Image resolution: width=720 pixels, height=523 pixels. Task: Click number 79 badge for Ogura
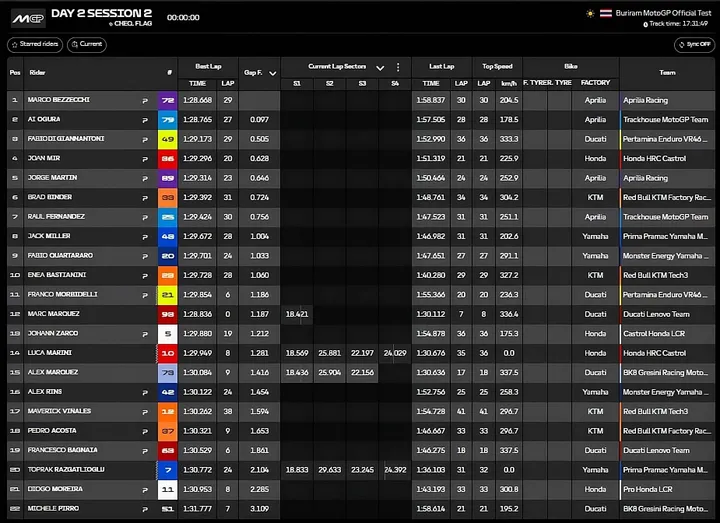coord(168,120)
